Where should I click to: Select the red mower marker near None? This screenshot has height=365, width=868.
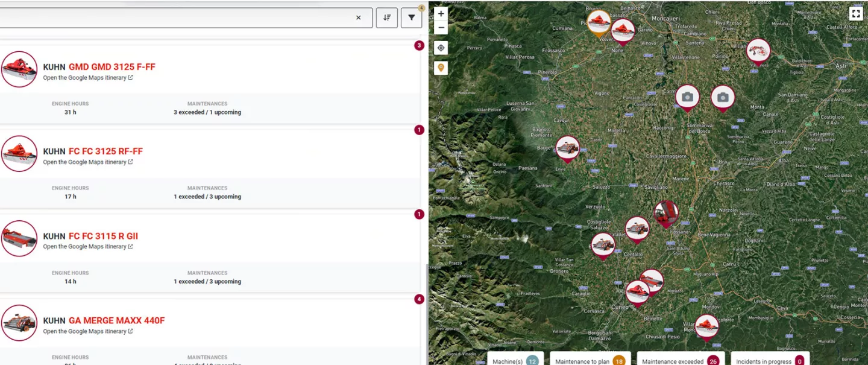623,32
